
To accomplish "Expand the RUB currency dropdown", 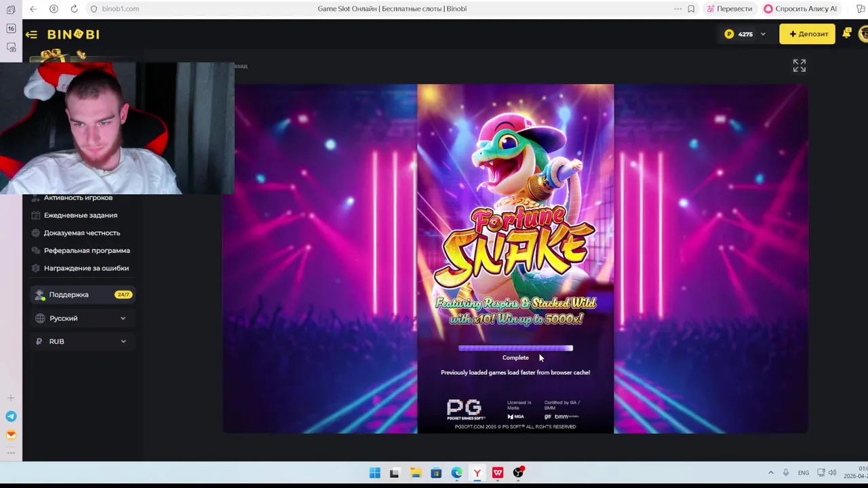I will (82, 341).
